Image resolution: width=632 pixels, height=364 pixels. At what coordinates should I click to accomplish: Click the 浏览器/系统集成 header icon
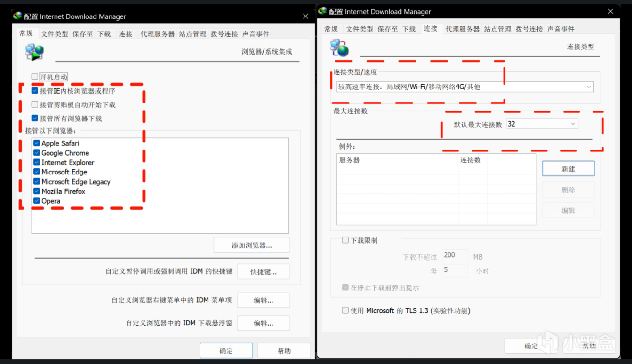34,53
